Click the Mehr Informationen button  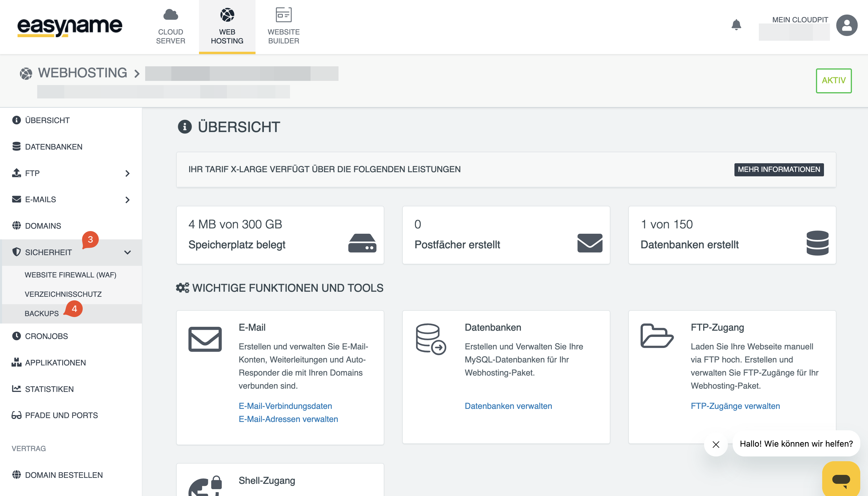[778, 169]
